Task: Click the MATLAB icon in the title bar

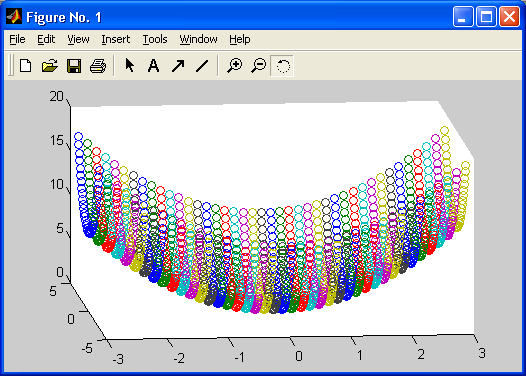Action: (x=14, y=16)
